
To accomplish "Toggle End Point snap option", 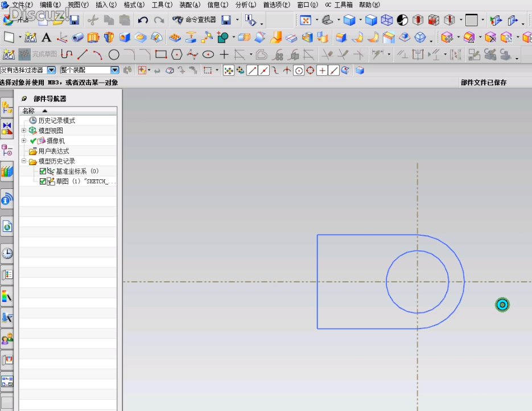I will tap(251, 71).
